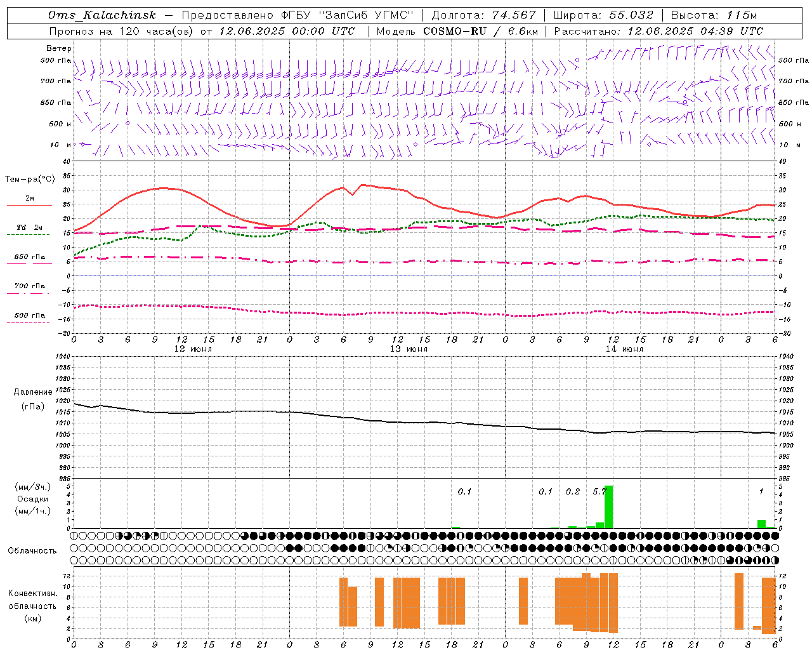
Task: Click the 14 июня date label
Action: [624, 349]
